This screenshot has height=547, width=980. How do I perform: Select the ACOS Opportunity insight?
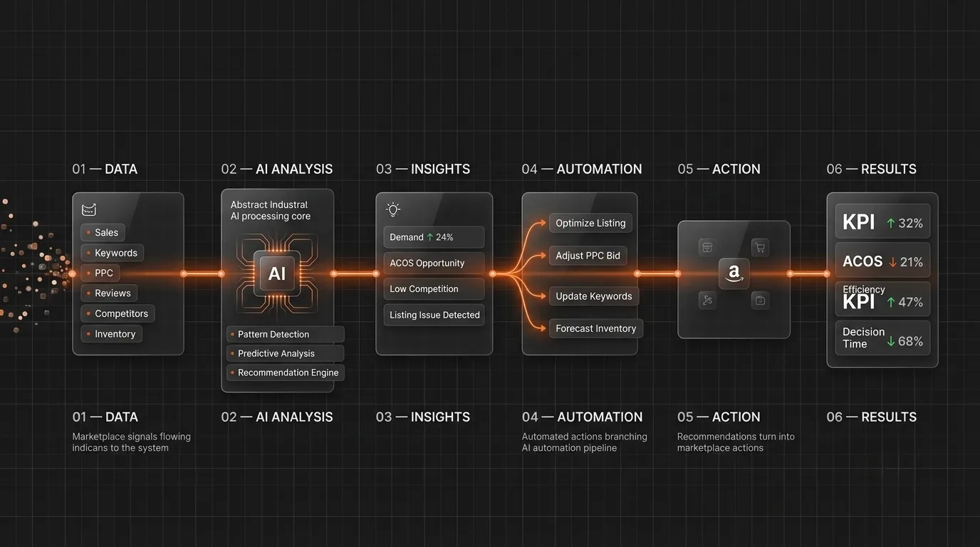[x=434, y=263]
